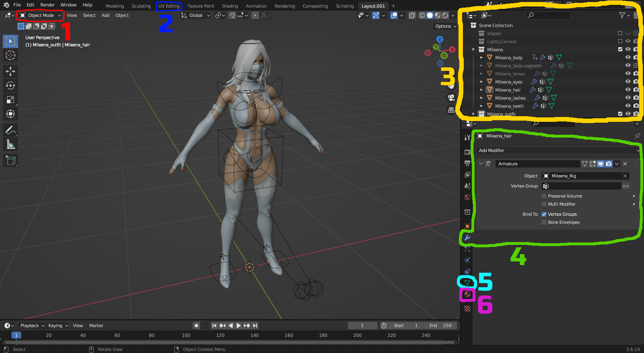Jump to the timeline end frame

click(255, 326)
